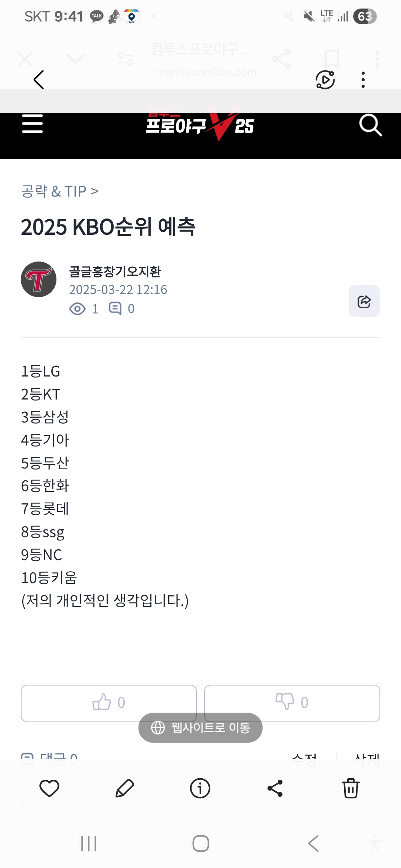Delete with the trash can icon
401x868 pixels.
pyautogui.click(x=351, y=788)
